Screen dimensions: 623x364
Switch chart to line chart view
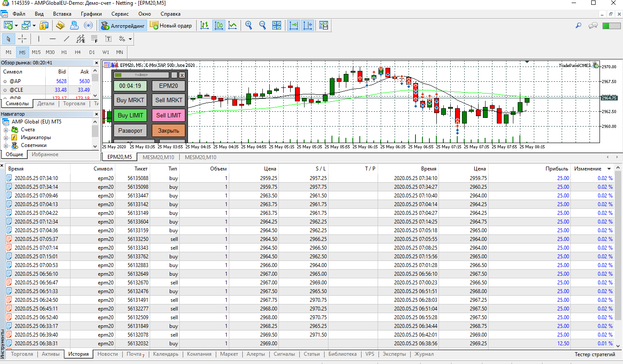pyautogui.click(x=233, y=26)
